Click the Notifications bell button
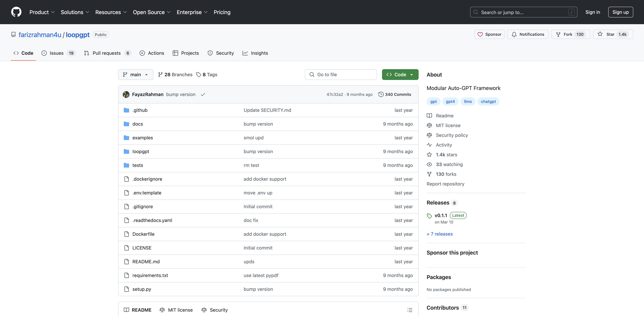 [527, 34]
